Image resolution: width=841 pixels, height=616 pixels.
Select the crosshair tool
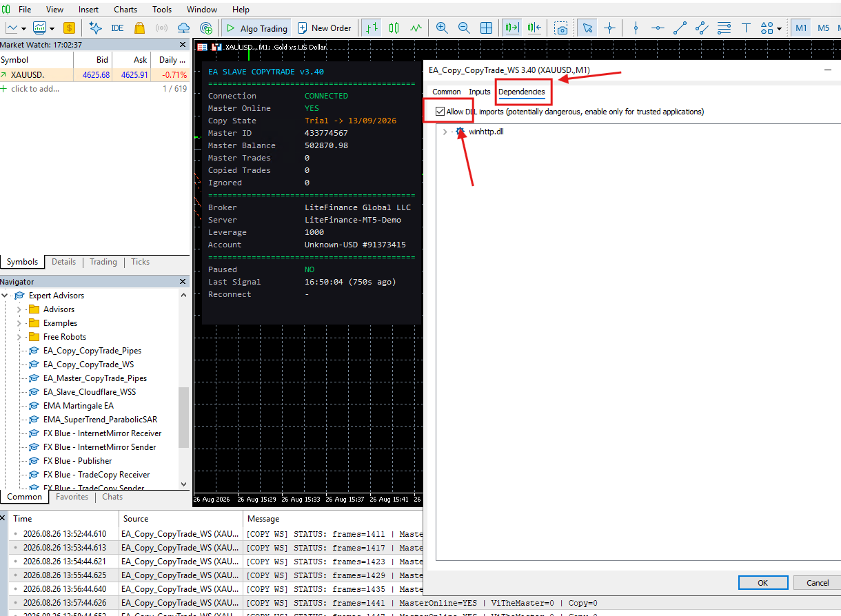(609, 28)
